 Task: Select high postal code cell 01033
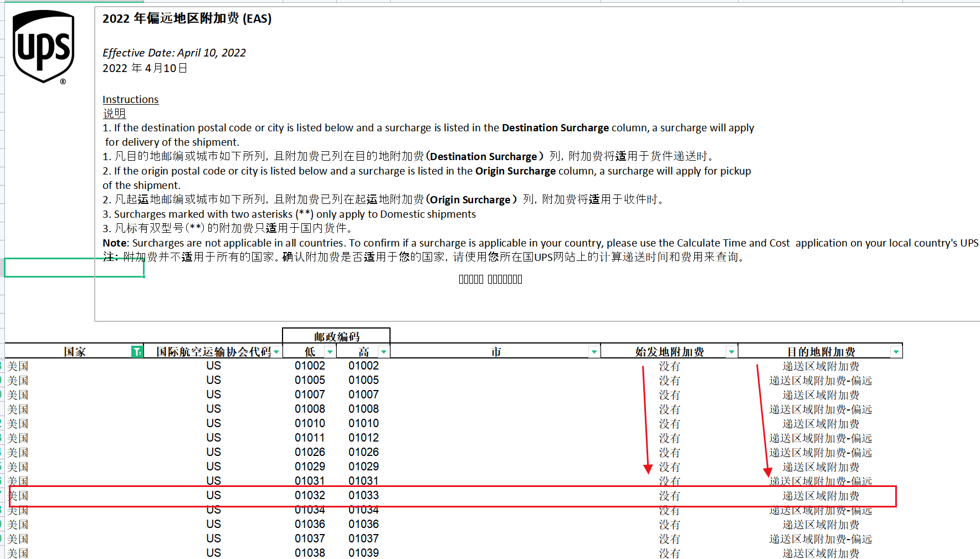pos(363,495)
